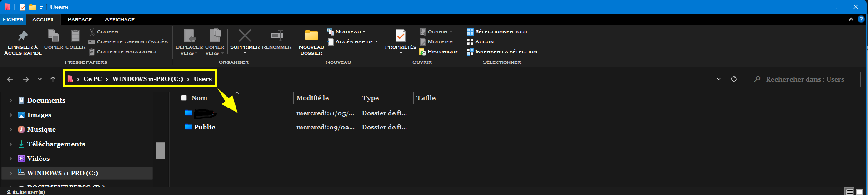The height and width of the screenshot is (195, 868).
Task: Refresh the Users folder view
Action: [x=733, y=79]
